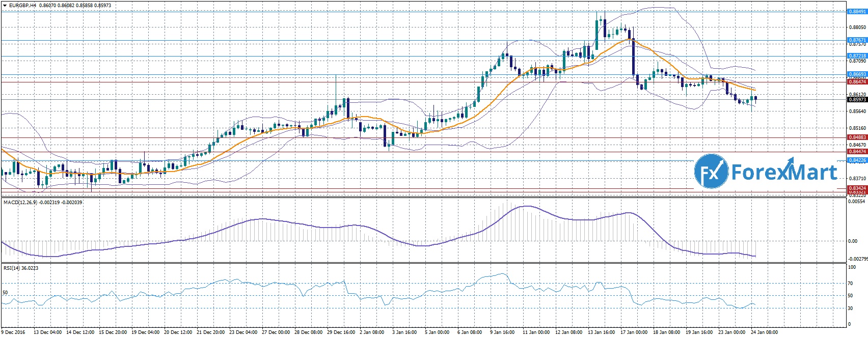
Task: Click the 9 Dec 2016 date label
Action: [x=12, y=332]
